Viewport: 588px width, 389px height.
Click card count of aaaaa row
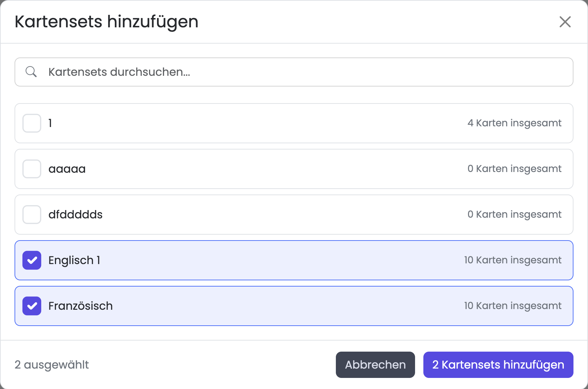point(514,169)
